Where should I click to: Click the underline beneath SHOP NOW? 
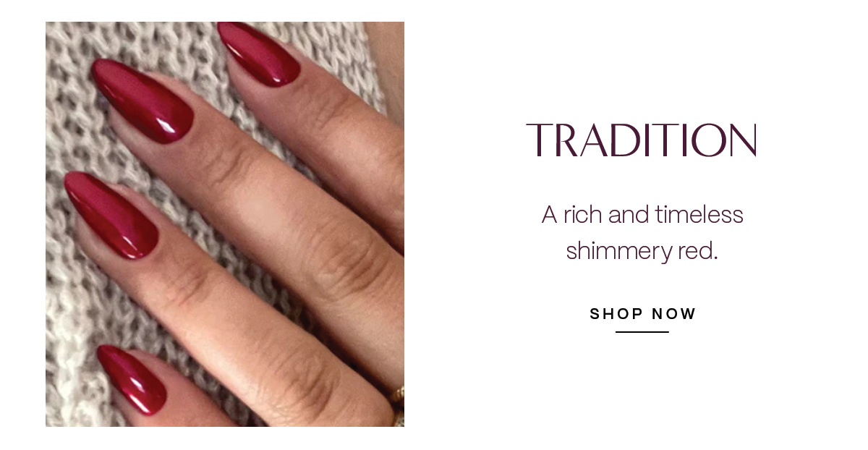pos(642,332)
